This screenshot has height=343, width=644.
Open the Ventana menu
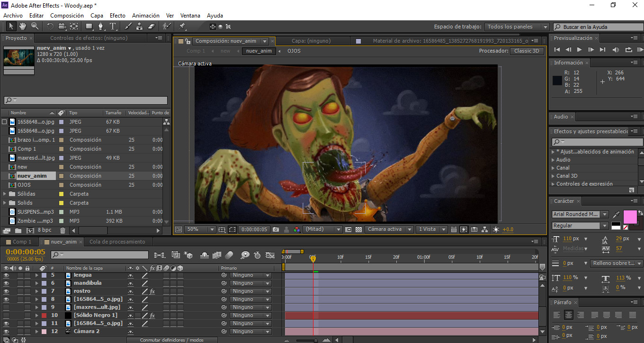click(x=189, y=16)
